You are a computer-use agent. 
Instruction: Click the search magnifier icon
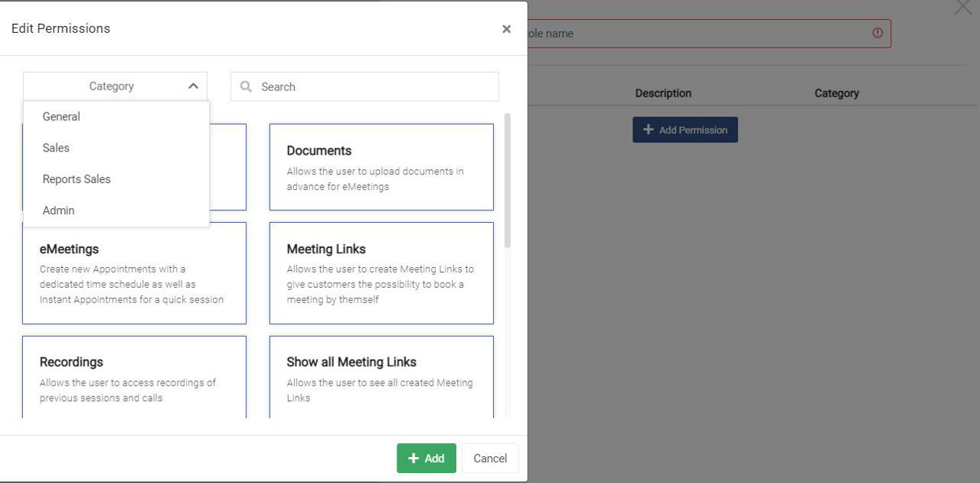tap(246, 86)
